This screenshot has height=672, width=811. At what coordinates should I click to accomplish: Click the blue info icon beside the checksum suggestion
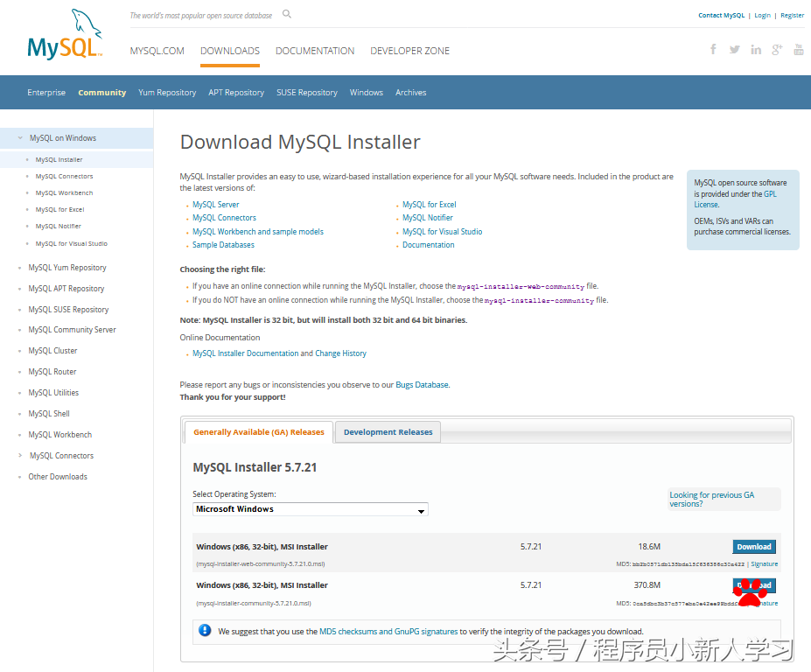pos(205,630)
